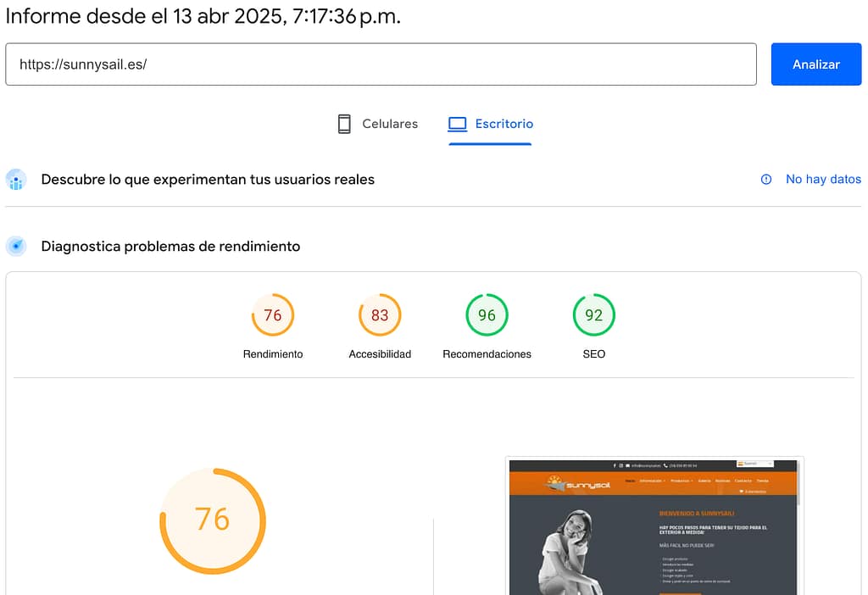Click the URL field containing sunnysail.es
Viewport: 868px width, 595px height.
click(381, 64)
